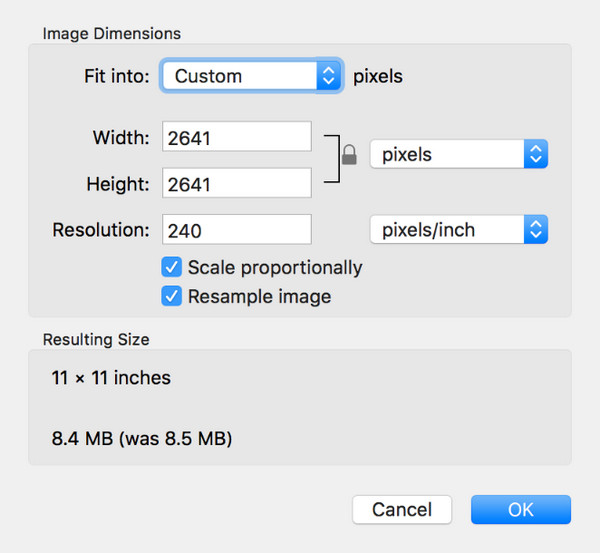Click the "Resample image" label text
This screenshot has width=600, height=553.
259,296
